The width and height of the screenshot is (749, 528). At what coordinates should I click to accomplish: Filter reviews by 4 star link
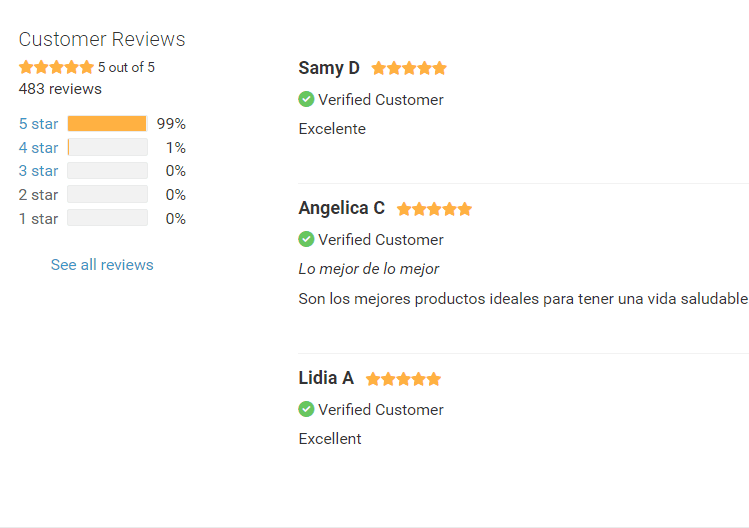pyautogui.click(x=38, y=148)
